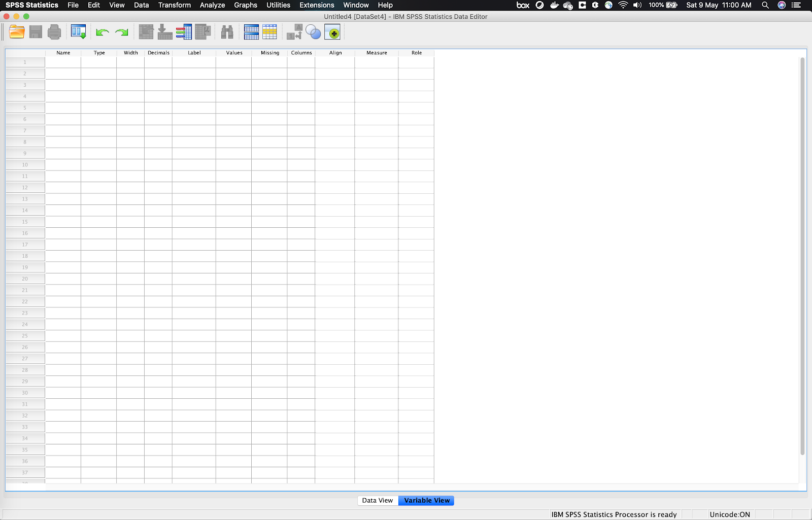Use variable sets overlapping circles icon
This screenshot has height=520, width=812.
point(313,33)
